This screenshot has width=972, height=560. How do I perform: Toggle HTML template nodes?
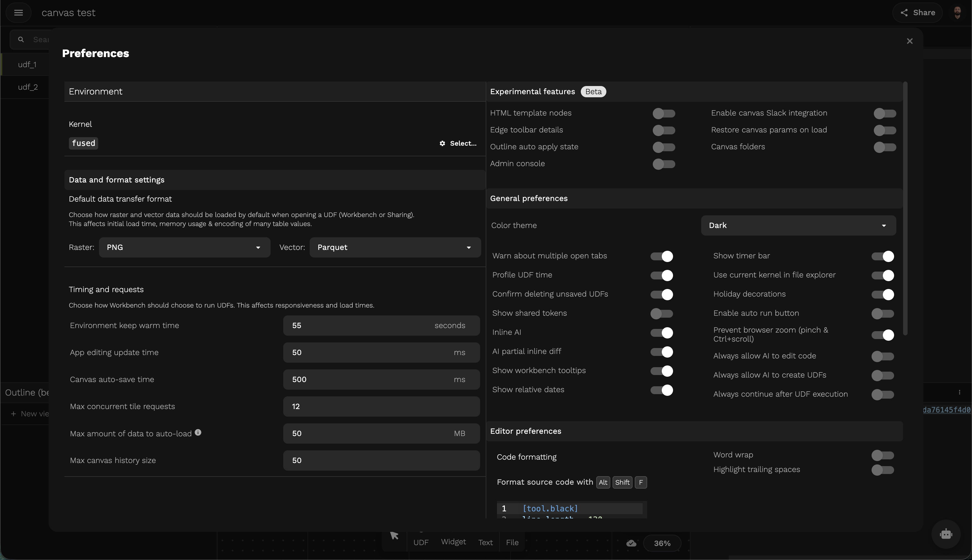(664, 114)
